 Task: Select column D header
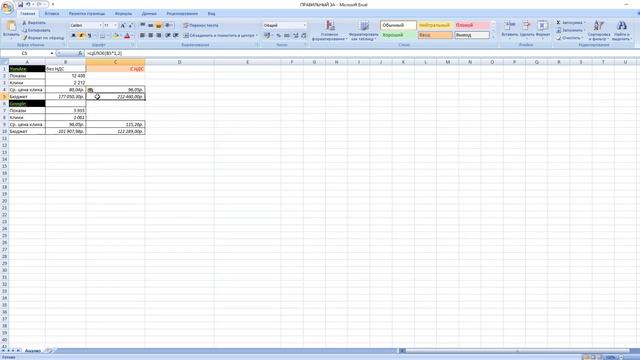(179, 62)
